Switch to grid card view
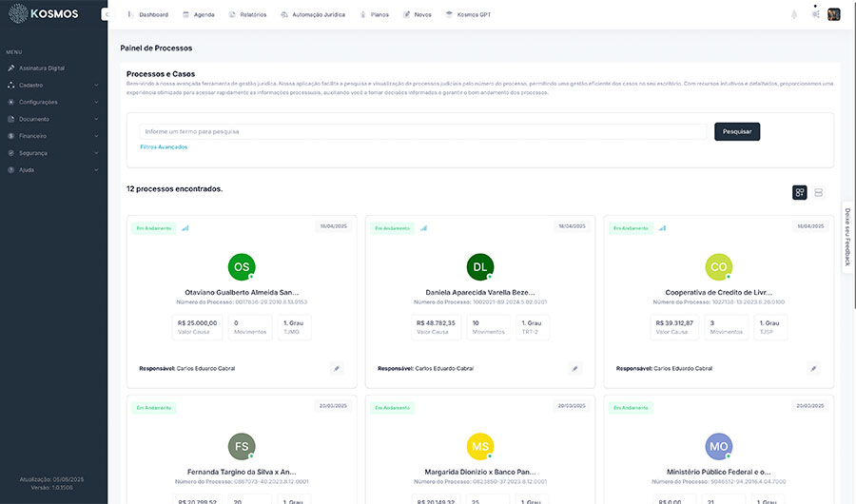The width and height of the screenshot is (856, 504). [x=800, y=193]
